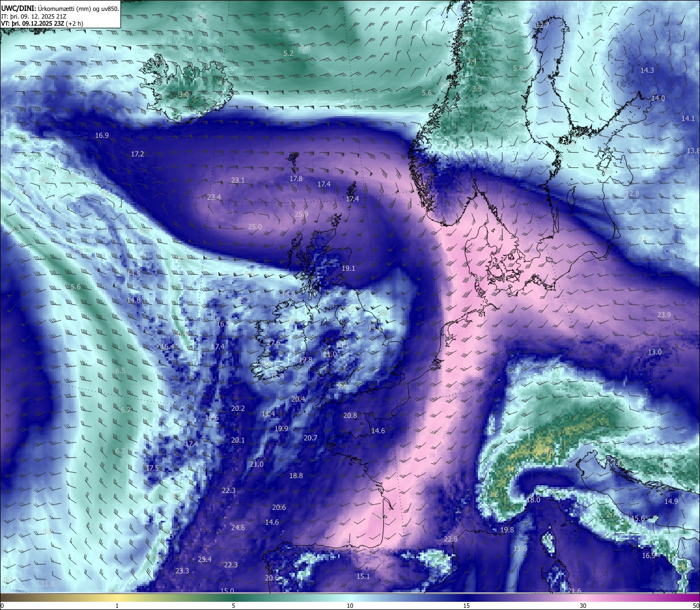
Task: Click the 18.8 value label
Action: (x=296, y=475)
